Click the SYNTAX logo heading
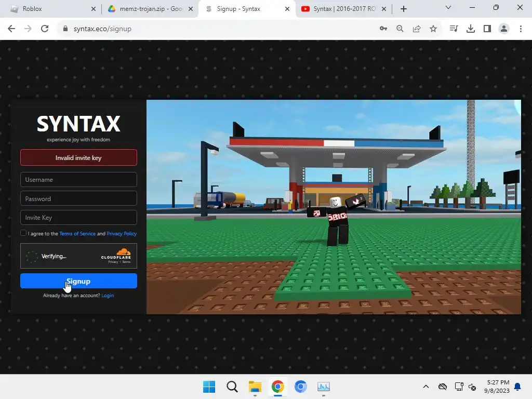The width and height of the screenshot is (532, 399). pos(78,124)
